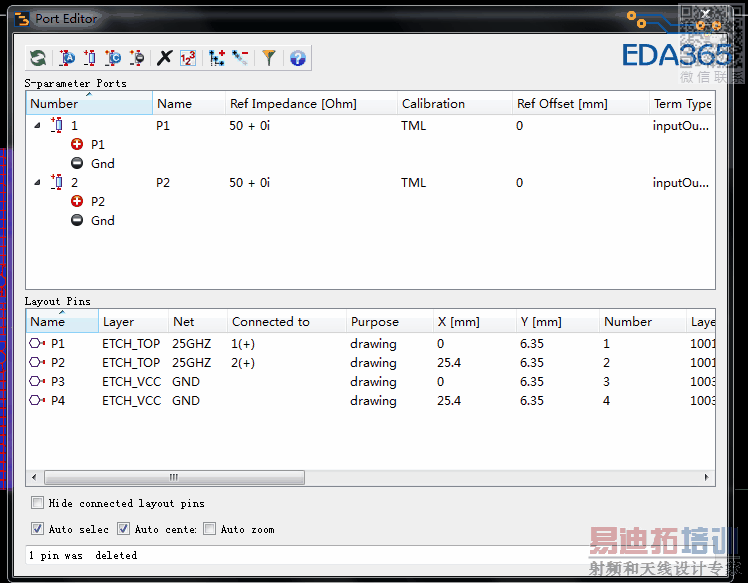
Task: Click the minus Gnd terminal icon under port 1
Action: (77, 163)
